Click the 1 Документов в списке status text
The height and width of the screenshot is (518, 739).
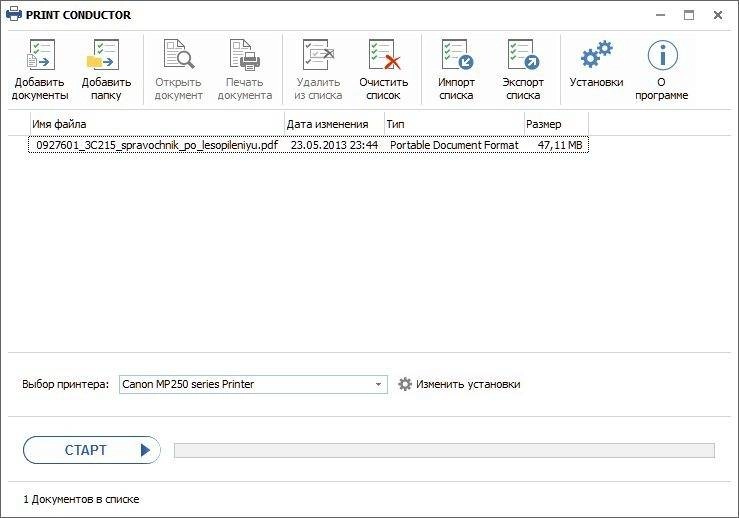[81, 499]
